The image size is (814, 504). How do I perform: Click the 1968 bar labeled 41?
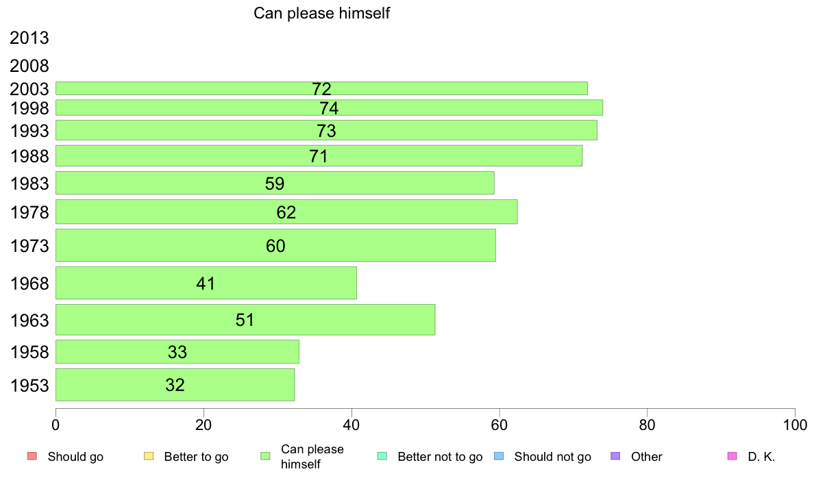(206, 283)
